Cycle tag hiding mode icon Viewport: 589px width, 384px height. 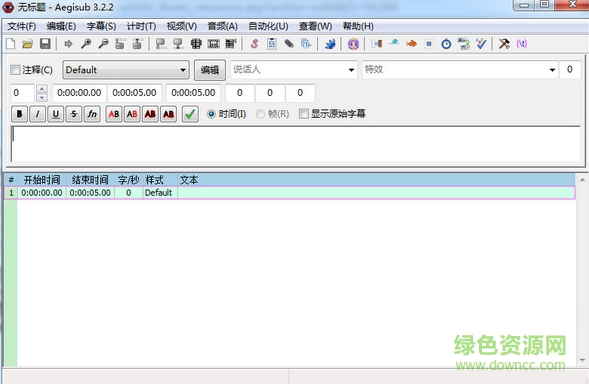tap(522, 44)
